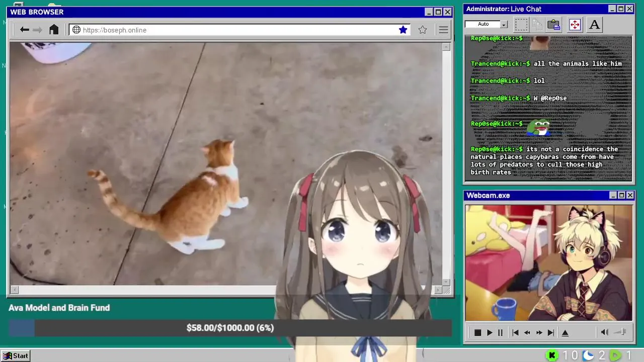This screenshot has width=644, height=362.
Task: Close the Webcam.exe window
Action: click(630, 195)
